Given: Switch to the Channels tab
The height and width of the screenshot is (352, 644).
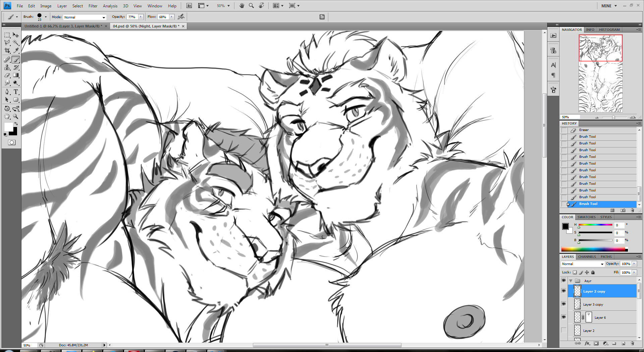Looking at the screenshot, I should coord(587,257).
